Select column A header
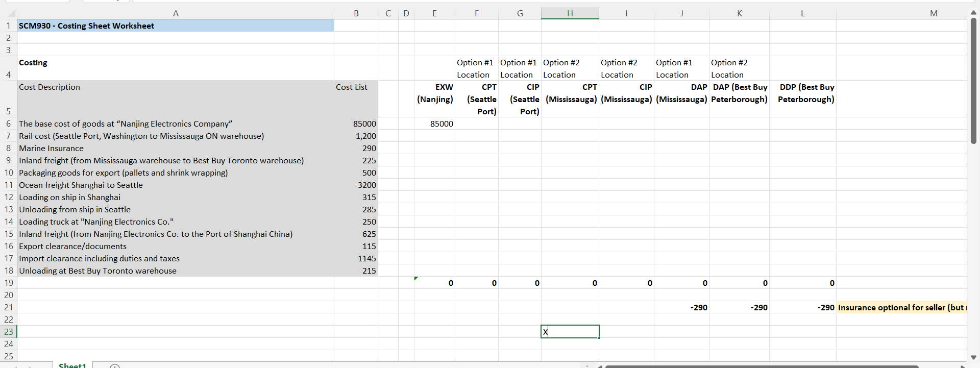Viewport: 980px width, 368px height. [176, 13]
